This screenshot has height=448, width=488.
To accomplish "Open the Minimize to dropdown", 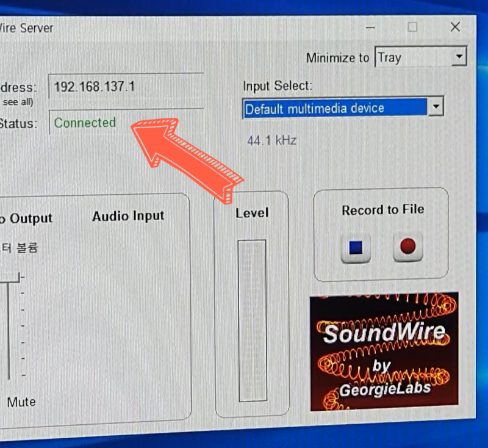I will click(459, 57).
